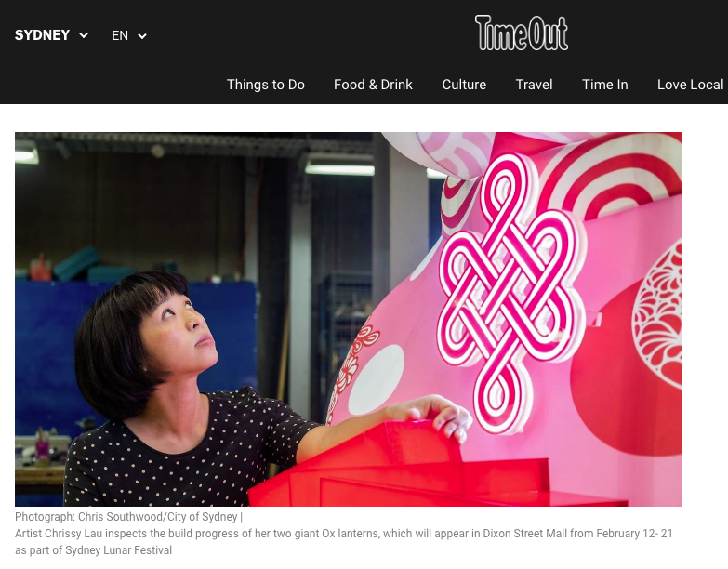The height and width of the screenshot is (569, 728).
Task: Open the Culture menu item
Action: (x=464, y=85)
